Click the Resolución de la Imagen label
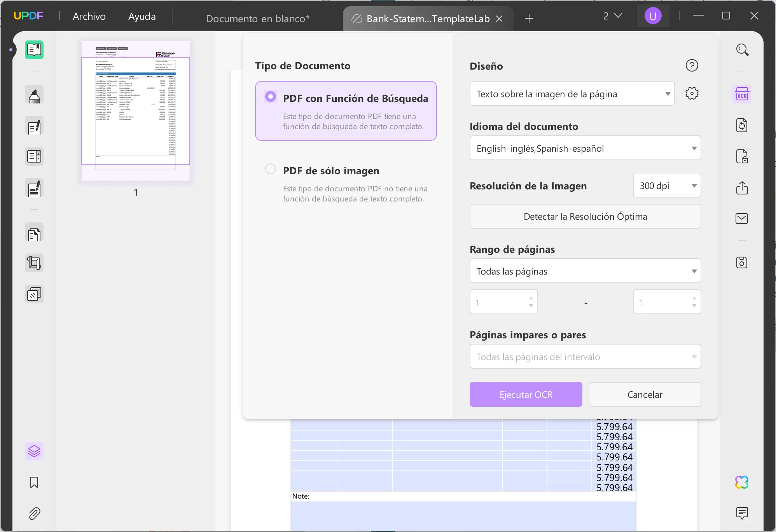 tap(528, 186)
